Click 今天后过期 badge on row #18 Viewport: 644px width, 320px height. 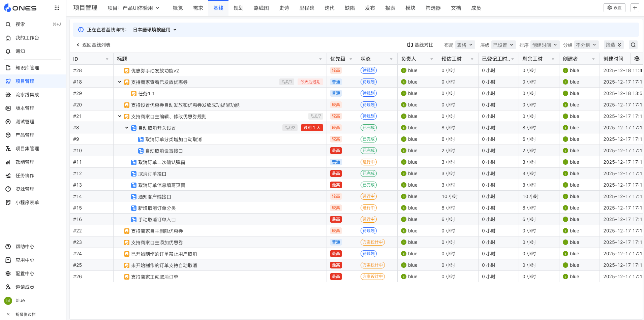(310, 82)
